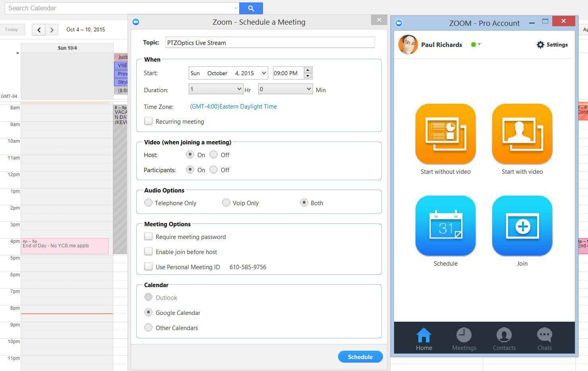588x371 pixels.
Task: Go to previous week in calendar
Action: pyautogui.click(x=39, y=30)
